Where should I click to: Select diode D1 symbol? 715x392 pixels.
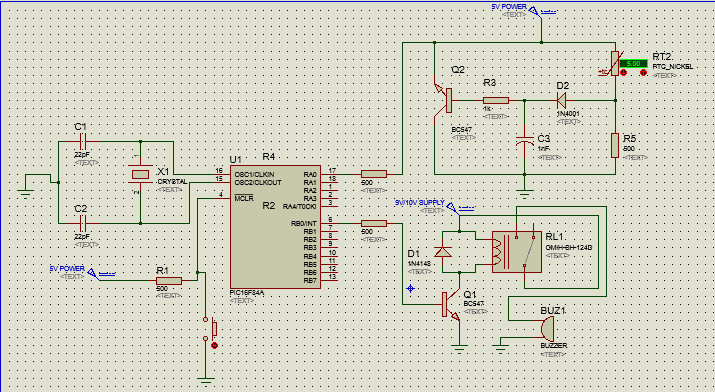click(x=443, y=252)
